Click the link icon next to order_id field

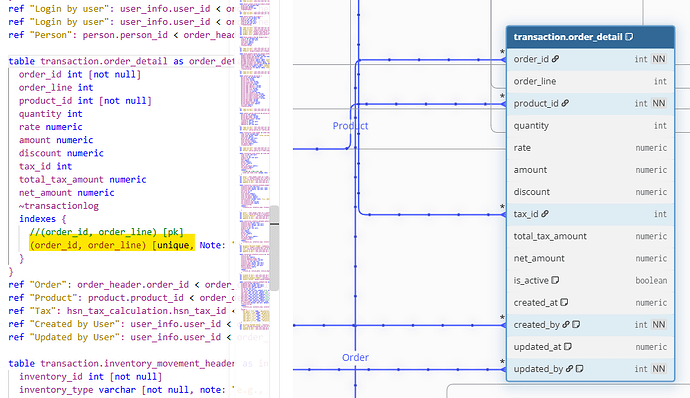pyautogui.click(x=556, y=59)
